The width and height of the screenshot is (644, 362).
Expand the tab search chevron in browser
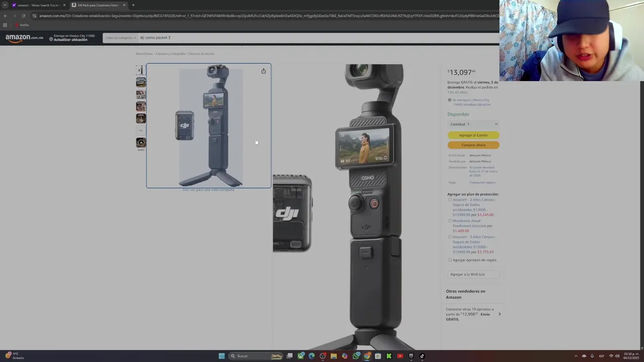[x=5, y=5]
